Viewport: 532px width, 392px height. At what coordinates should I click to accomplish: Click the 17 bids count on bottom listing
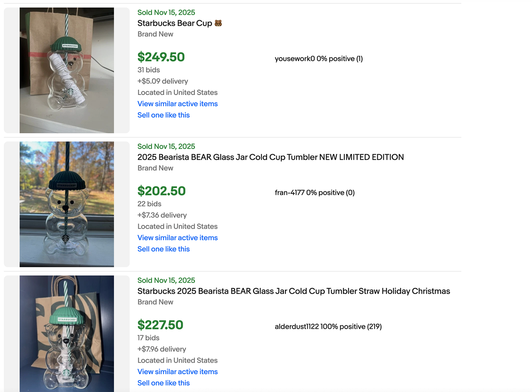click(x=148, y=338)
